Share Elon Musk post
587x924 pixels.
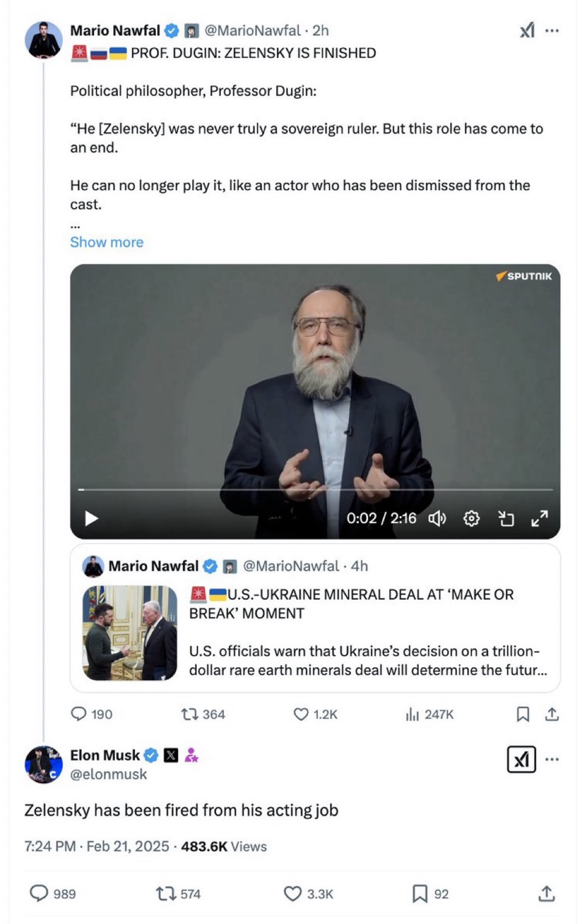546,893
